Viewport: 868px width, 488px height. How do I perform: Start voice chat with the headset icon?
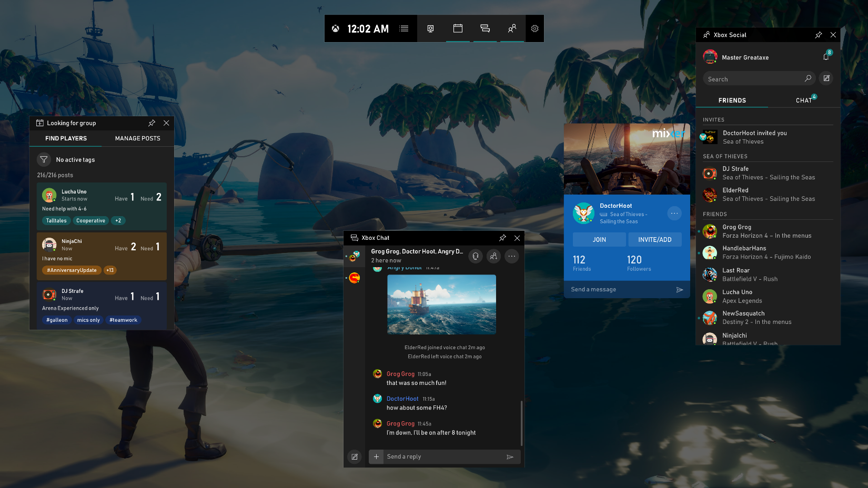(475, 256)
